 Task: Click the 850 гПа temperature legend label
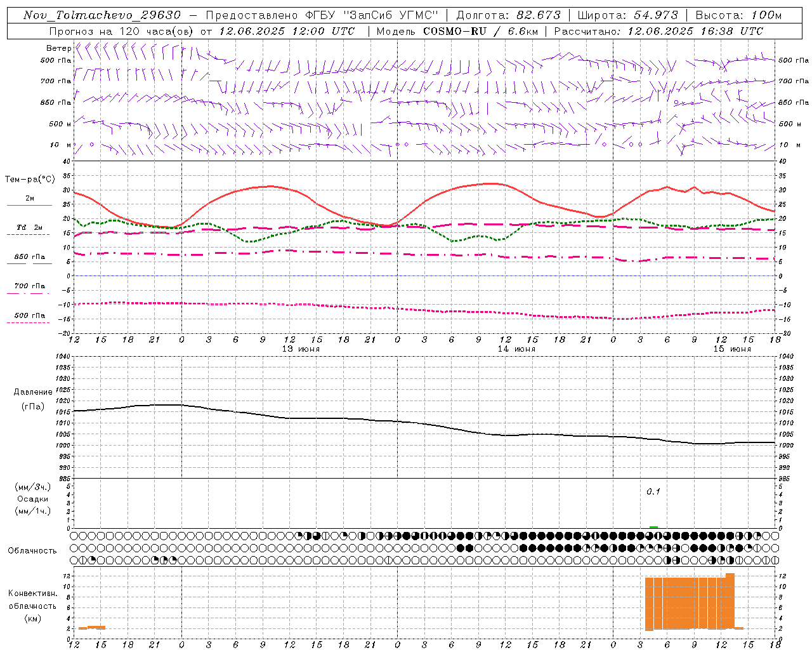[30, 256]
